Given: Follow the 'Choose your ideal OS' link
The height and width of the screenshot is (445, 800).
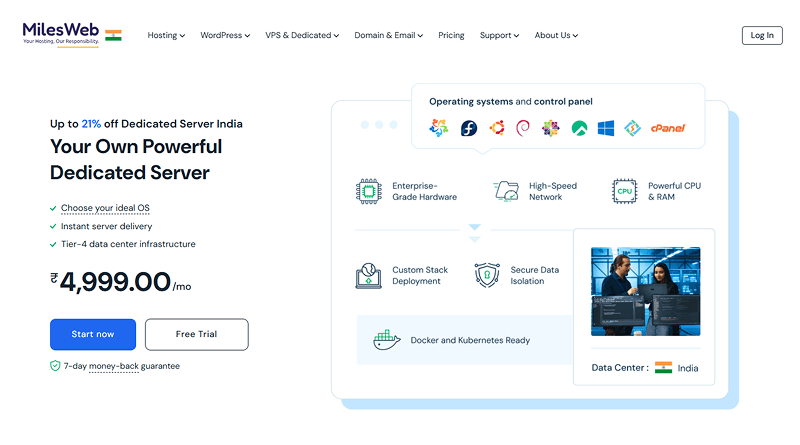Looking at the screenshot, I should pyautogui.click(x=105, y=208).
